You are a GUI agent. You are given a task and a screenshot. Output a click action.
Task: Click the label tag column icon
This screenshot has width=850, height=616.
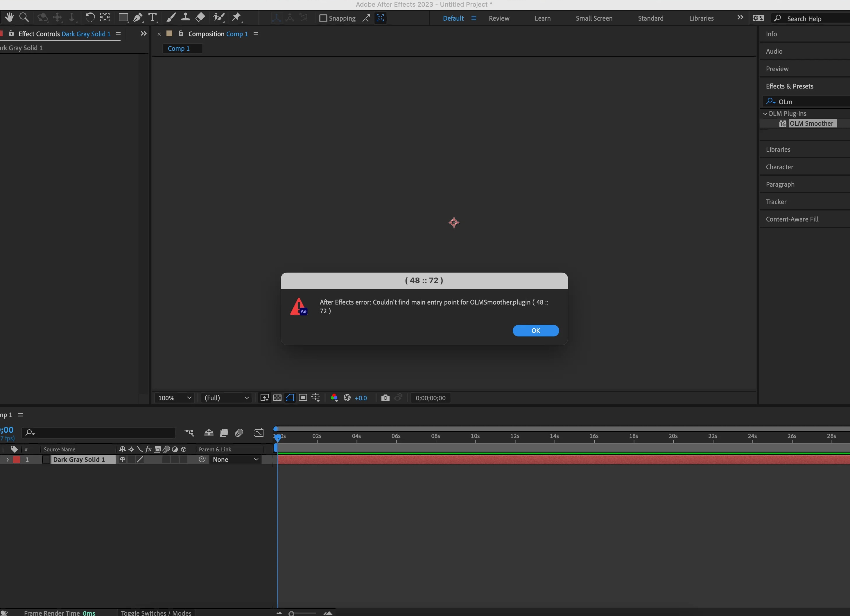click(14, 449)
